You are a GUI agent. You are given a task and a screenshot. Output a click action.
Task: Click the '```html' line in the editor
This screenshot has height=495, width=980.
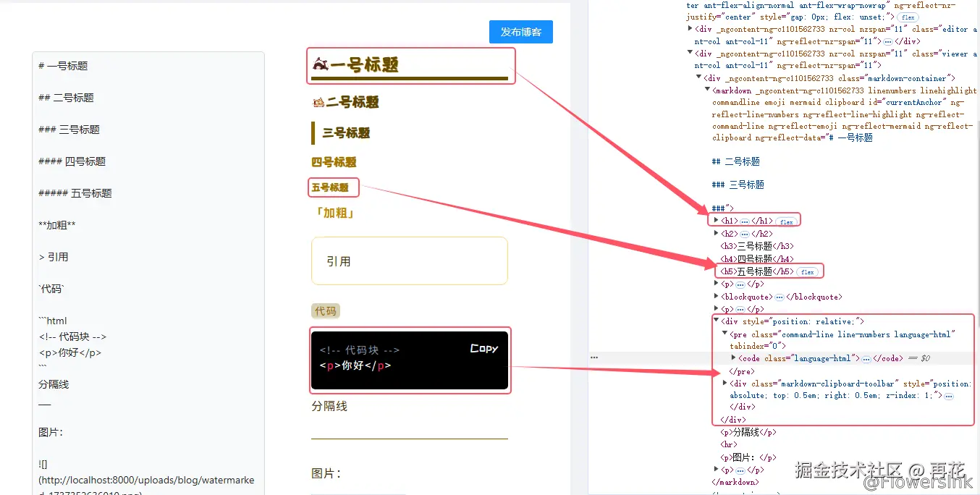point(54,321)
